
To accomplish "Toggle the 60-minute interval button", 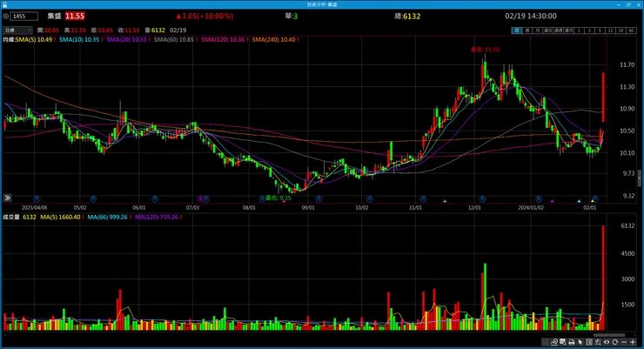I will (631, 30).
